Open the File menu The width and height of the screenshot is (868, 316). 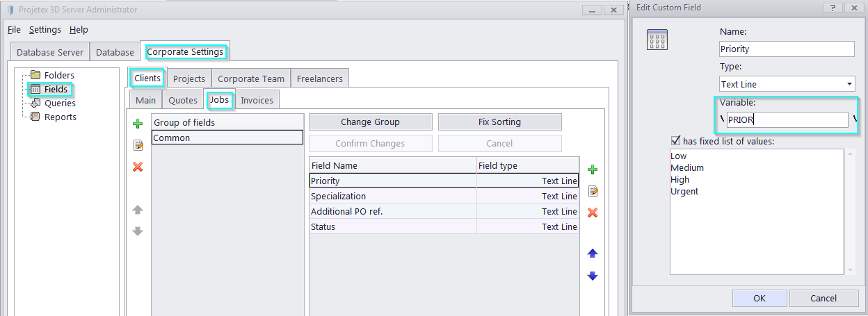[x=14, y=30]
